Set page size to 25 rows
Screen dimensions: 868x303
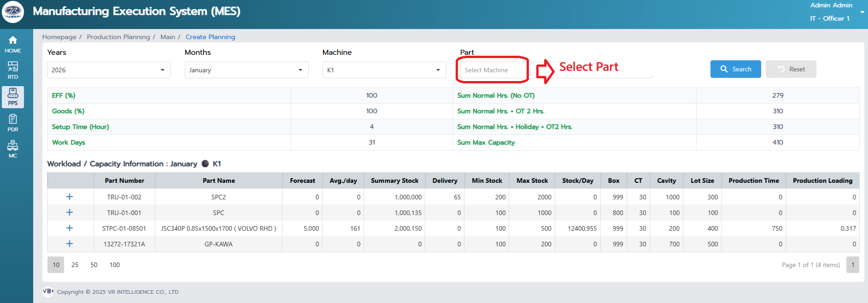[x=75, y=265]
